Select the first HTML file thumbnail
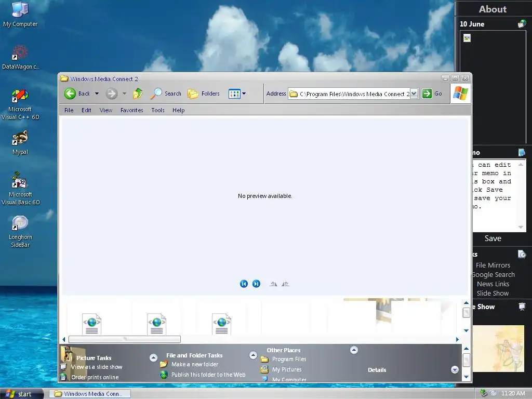 (91, 324)
